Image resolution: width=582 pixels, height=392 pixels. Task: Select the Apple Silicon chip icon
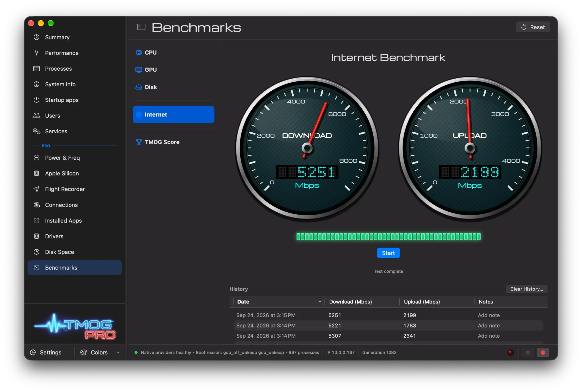tap(37, 173)
